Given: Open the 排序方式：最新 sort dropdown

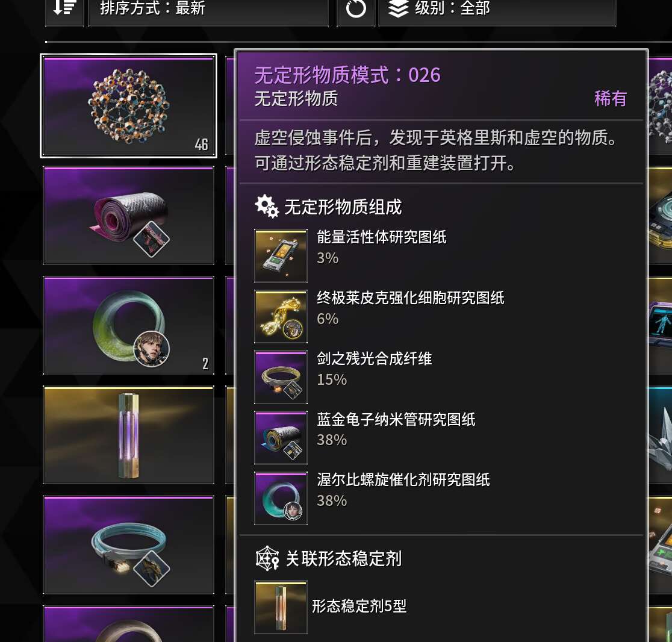Looking at the screenshot, I should [x=208, y=8].
